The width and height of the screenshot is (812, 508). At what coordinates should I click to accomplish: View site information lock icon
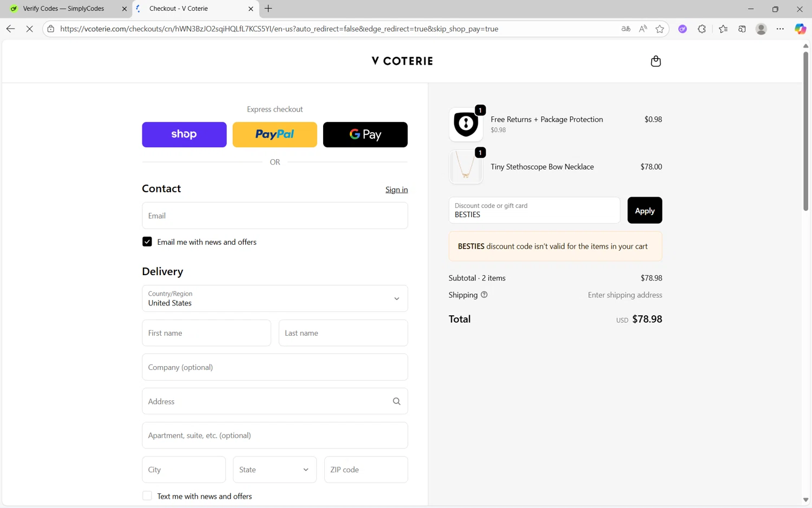tap(51, 29)
